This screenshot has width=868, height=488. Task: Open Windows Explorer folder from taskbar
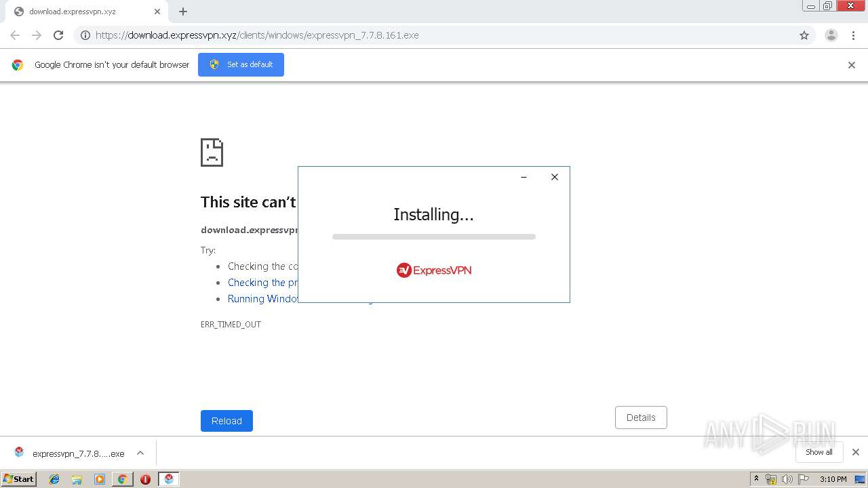(77, 479)
